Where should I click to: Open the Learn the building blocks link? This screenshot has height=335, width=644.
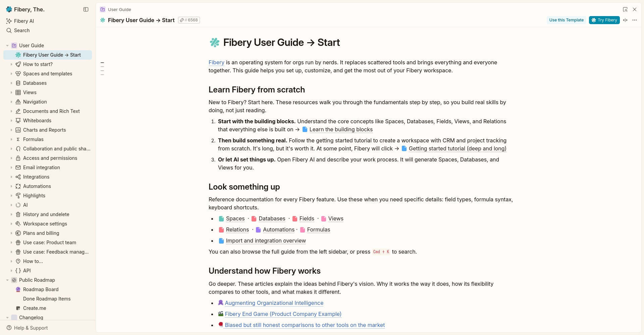click(341, 130)
